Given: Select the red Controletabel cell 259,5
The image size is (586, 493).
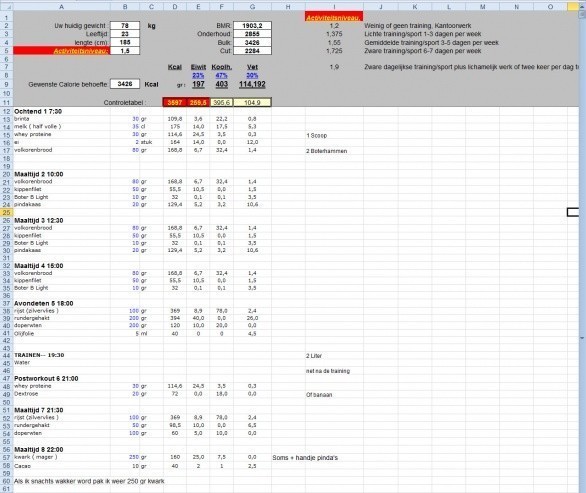Looking at the screenshot, I should tap(198, 102).
